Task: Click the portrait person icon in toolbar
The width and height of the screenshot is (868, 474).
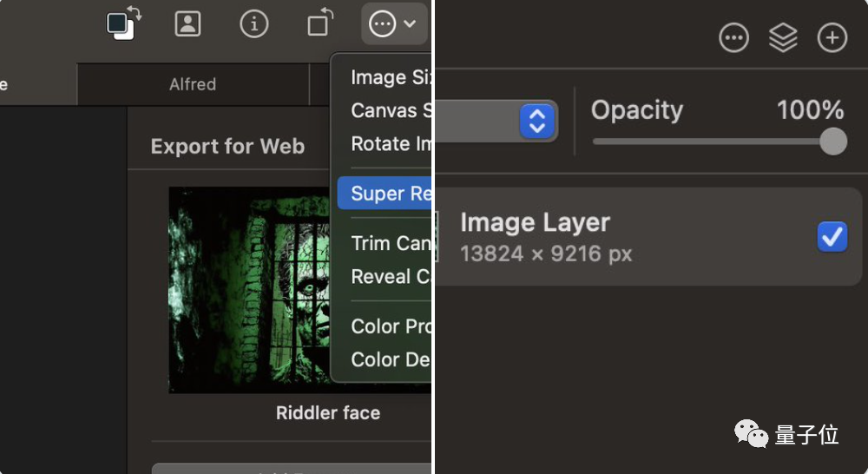Action: click(187, 23)
